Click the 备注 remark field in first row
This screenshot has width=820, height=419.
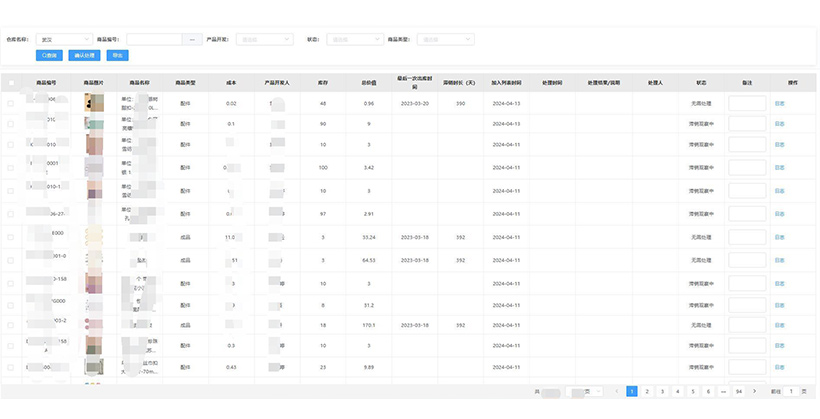(747, 103)
